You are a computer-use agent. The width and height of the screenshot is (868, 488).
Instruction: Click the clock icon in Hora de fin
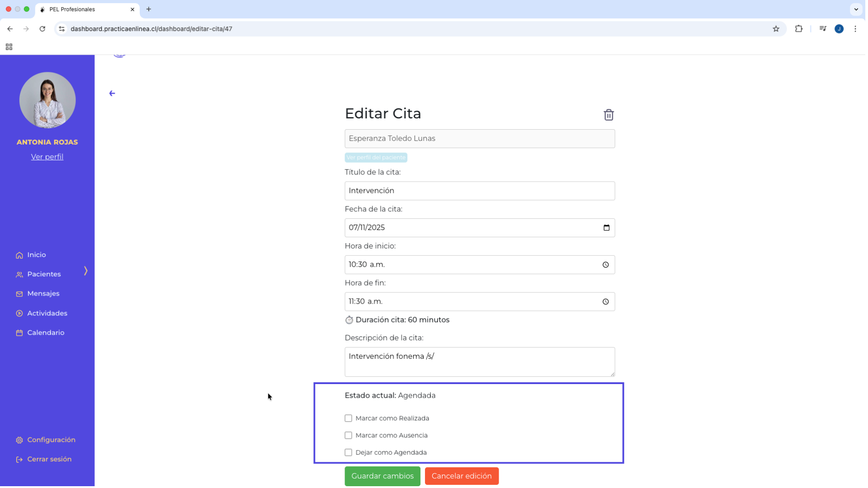(607, 302)
